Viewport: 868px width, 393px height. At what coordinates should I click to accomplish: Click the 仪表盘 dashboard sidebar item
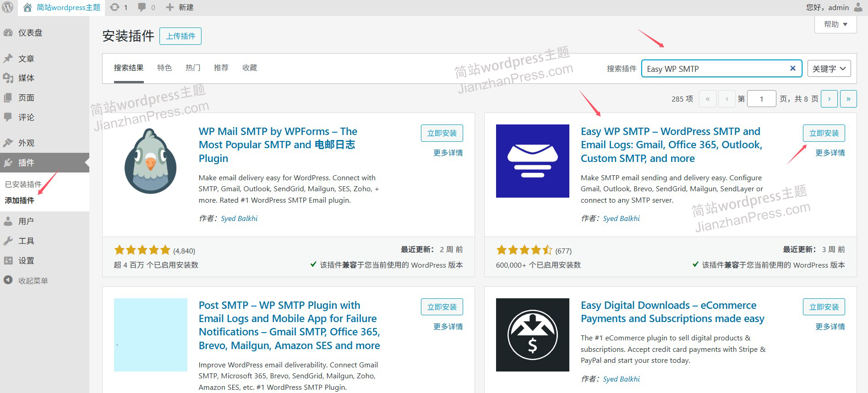(x=30, y=33)
